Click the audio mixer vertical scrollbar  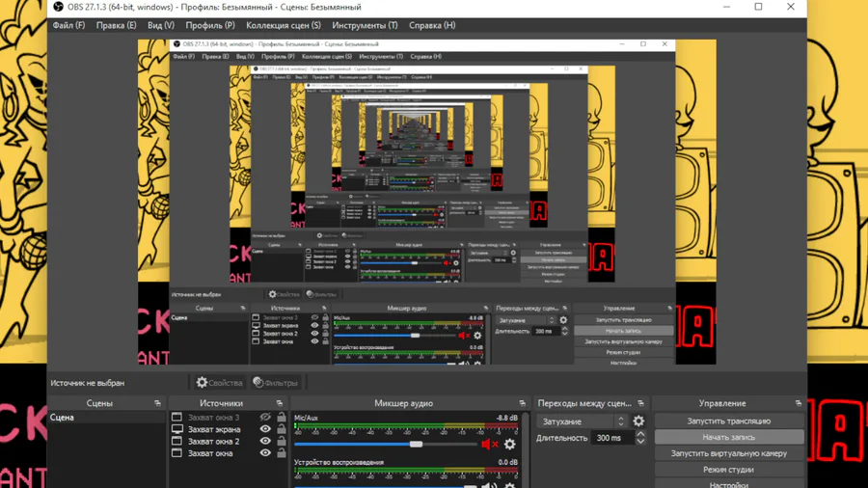pos(525,449)
